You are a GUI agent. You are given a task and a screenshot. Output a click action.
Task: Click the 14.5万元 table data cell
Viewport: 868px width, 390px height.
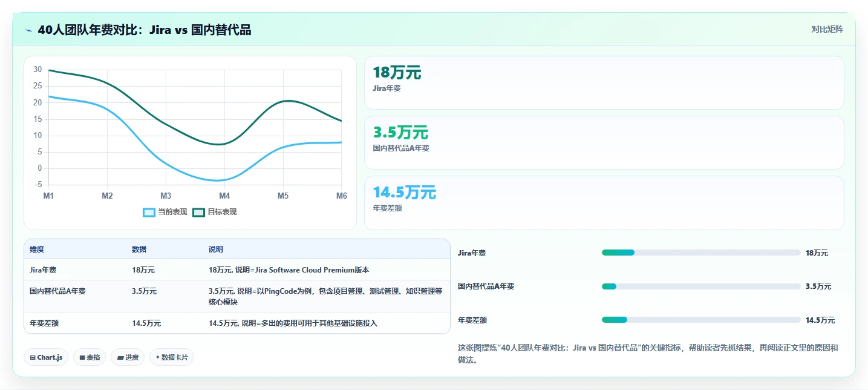146,323
